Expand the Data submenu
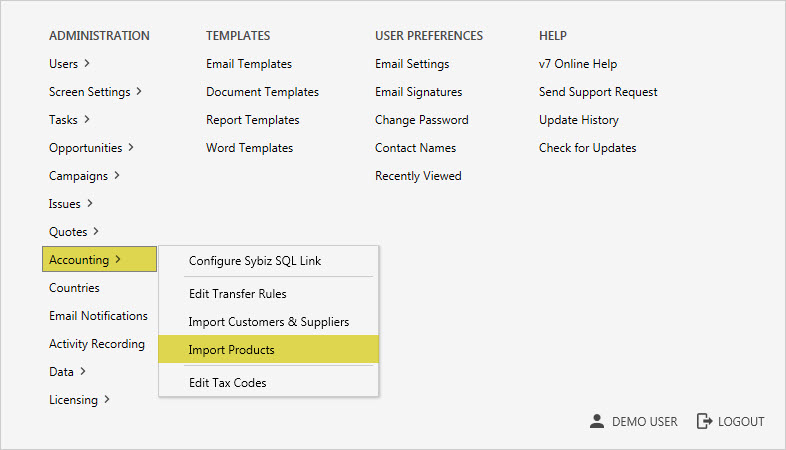This screenshot has height=450, width=786. [67, 372]
